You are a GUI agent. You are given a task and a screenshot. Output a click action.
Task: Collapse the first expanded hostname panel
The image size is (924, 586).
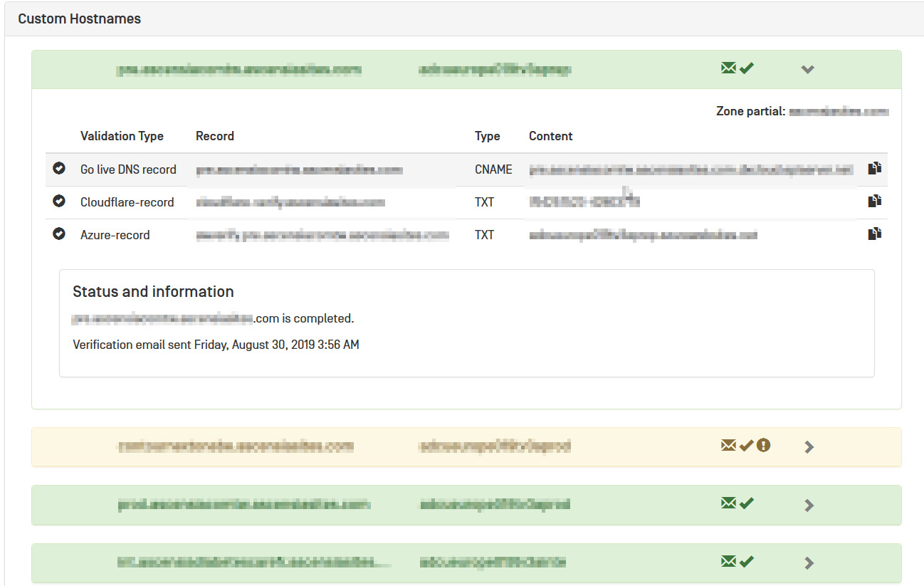pos(807,69)
